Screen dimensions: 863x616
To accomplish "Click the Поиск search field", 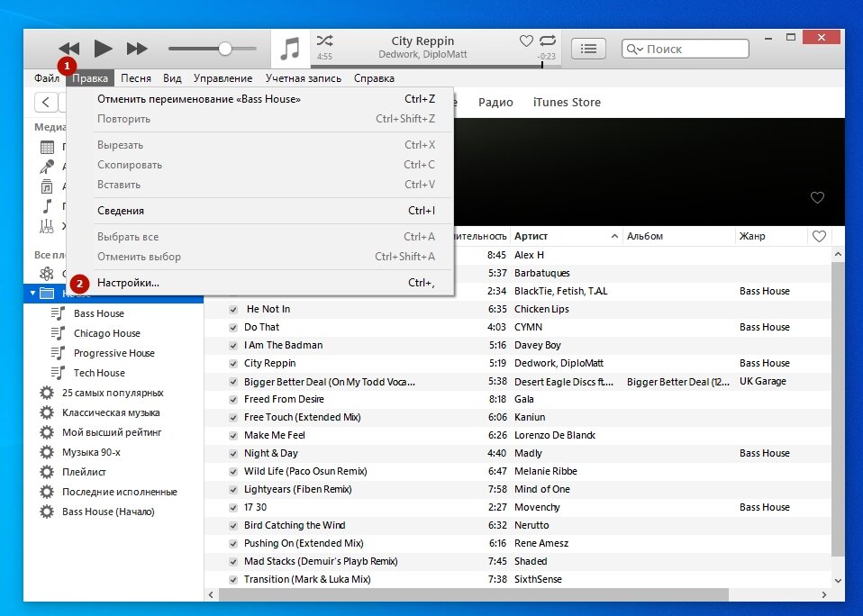I will [x=686, y=49].
